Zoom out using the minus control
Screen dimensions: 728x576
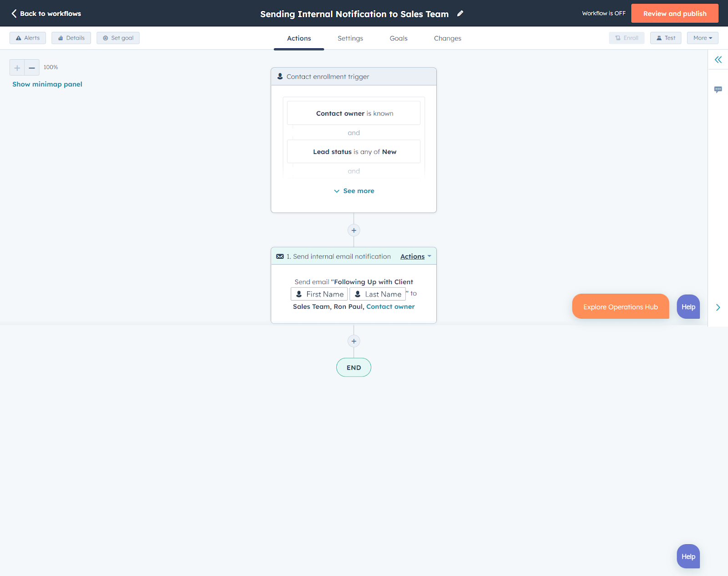coord(31,67)
